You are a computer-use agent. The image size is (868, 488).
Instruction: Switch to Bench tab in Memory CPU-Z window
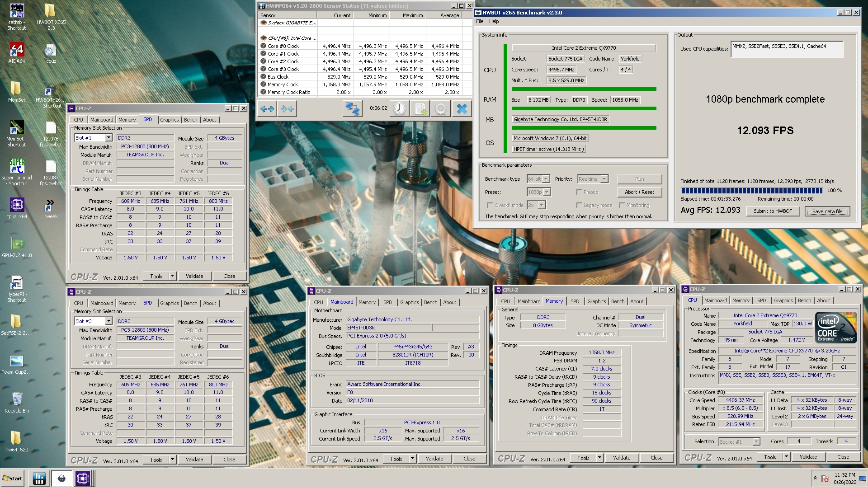point(618,301)
